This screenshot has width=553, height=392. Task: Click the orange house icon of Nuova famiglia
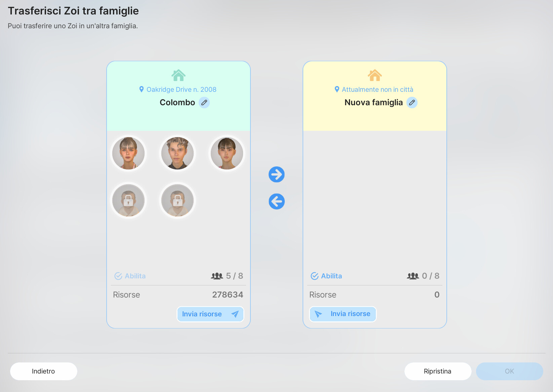pos(375,75)
